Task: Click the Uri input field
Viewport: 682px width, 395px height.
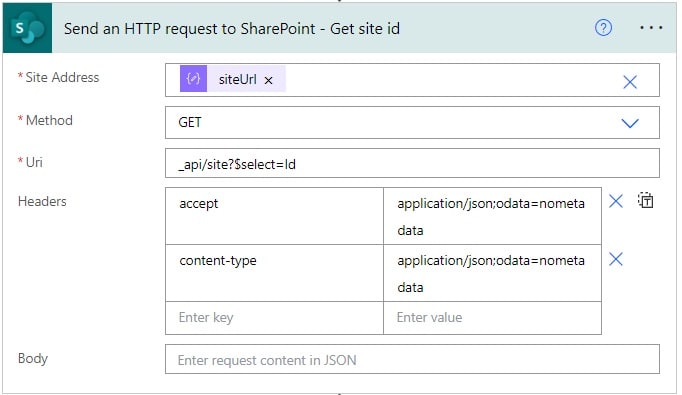Action: [x=412, y=164]
